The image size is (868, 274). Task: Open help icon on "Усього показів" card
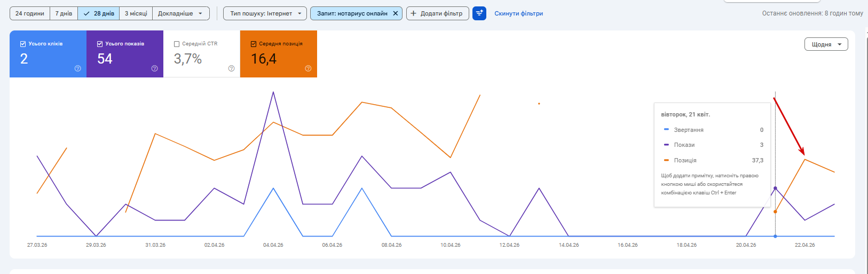(x=155, y=68)
